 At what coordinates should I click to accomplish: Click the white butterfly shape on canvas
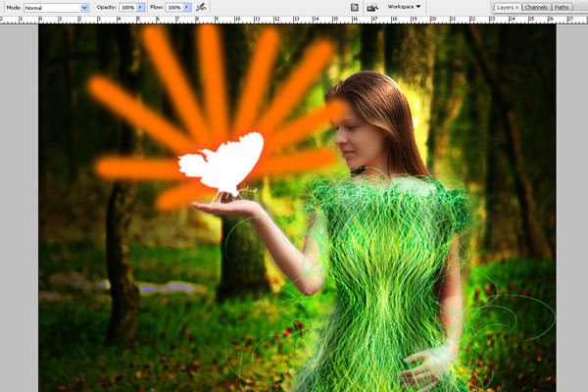click(x=223, y=163)
